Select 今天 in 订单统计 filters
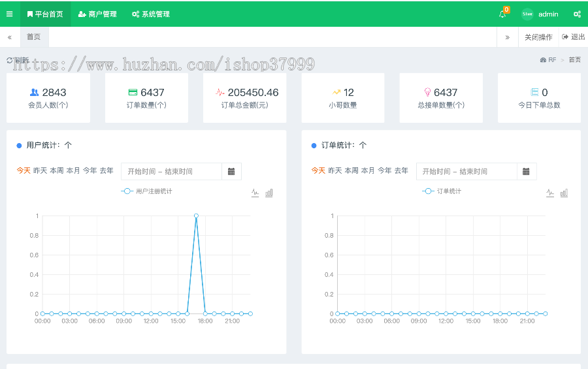The image size is (588, 369). [x=318, y=170]
